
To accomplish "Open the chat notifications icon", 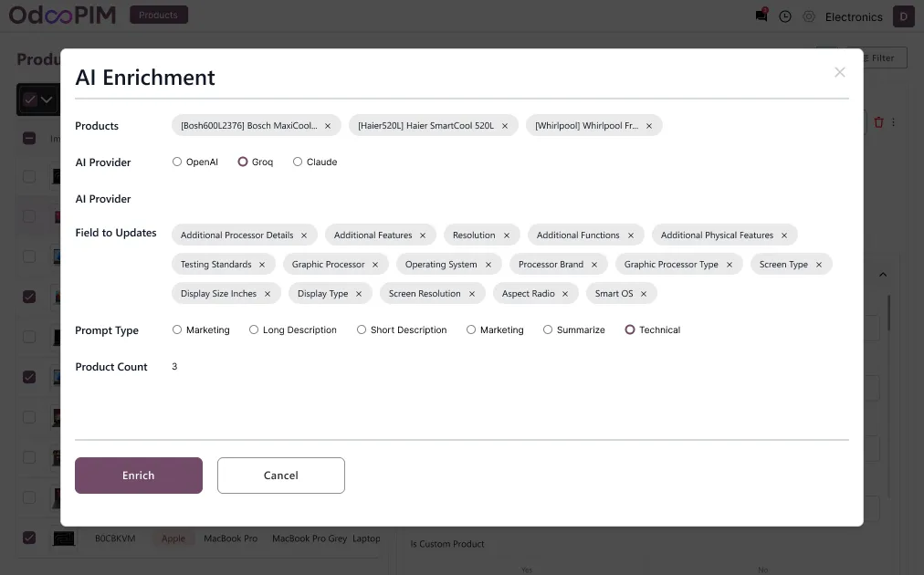I will pyautogui.click(x=761, y=16).
